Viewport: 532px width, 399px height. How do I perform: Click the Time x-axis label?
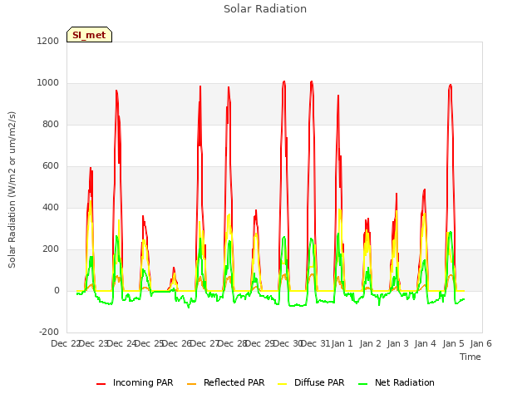click(470, 357)
